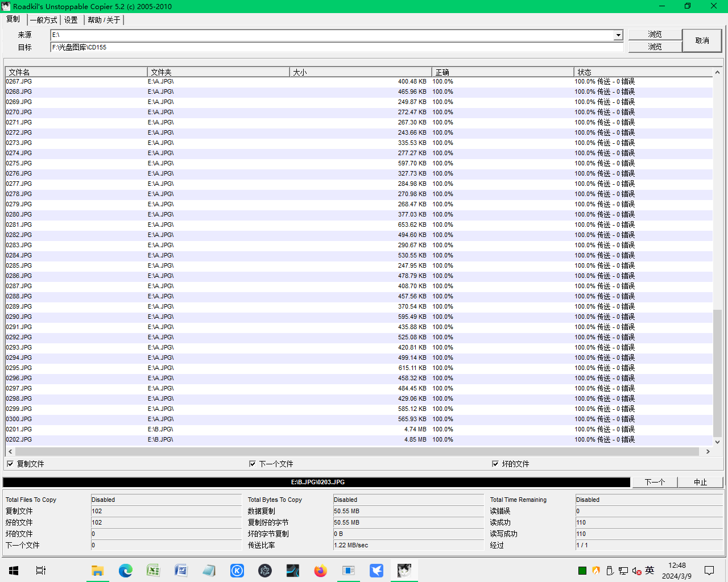Screen dimensions: 728x582
Task: Click 浏览 next to the 来源 field
Action: (x=655, y=35)
